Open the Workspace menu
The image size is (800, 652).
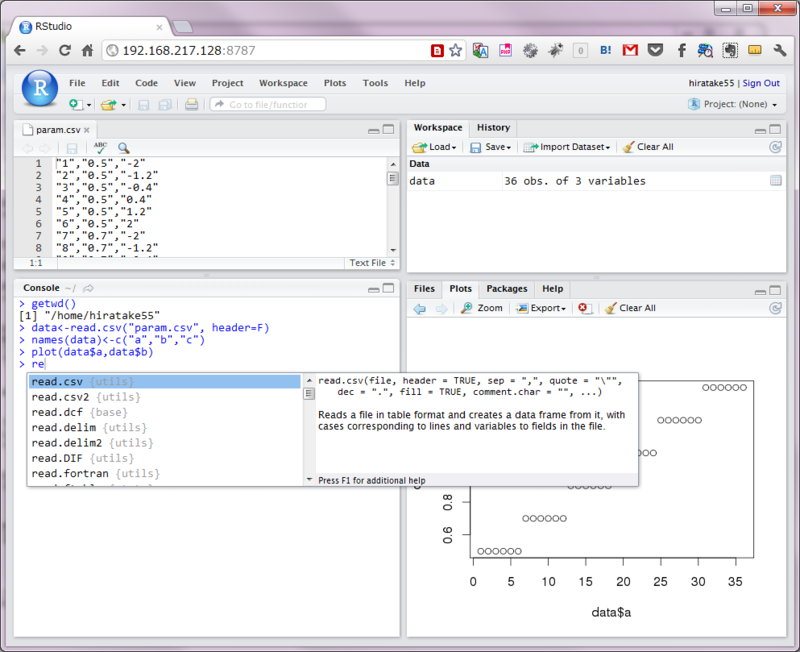tap(283, 83)
